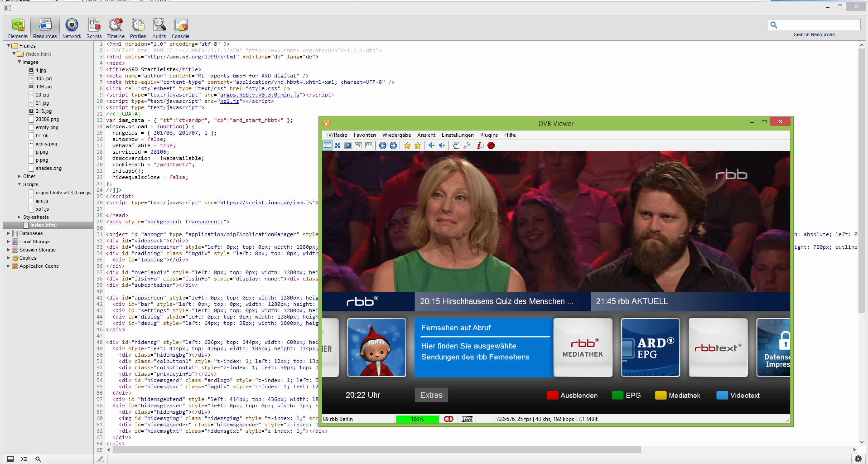Toggle the 16:9 aspect ratio indicator
This screenshot has width=868, height=464.
coord(467,419)
